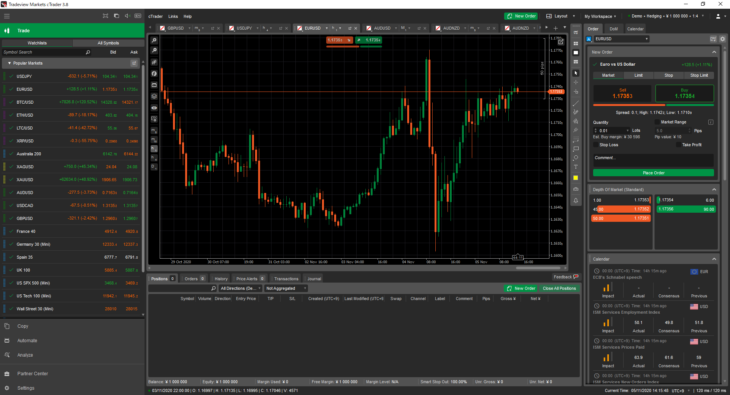This screenshot has height=395, width=730.
Task: Tick the Market Range checkbox
Action: pyautogui.click(x=657, y=122)
